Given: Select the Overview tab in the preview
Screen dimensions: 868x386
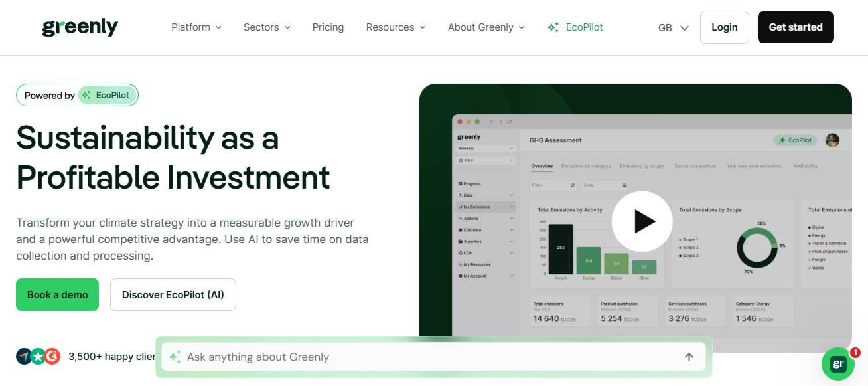Looking at the screenshot, I should pos(542,166).
